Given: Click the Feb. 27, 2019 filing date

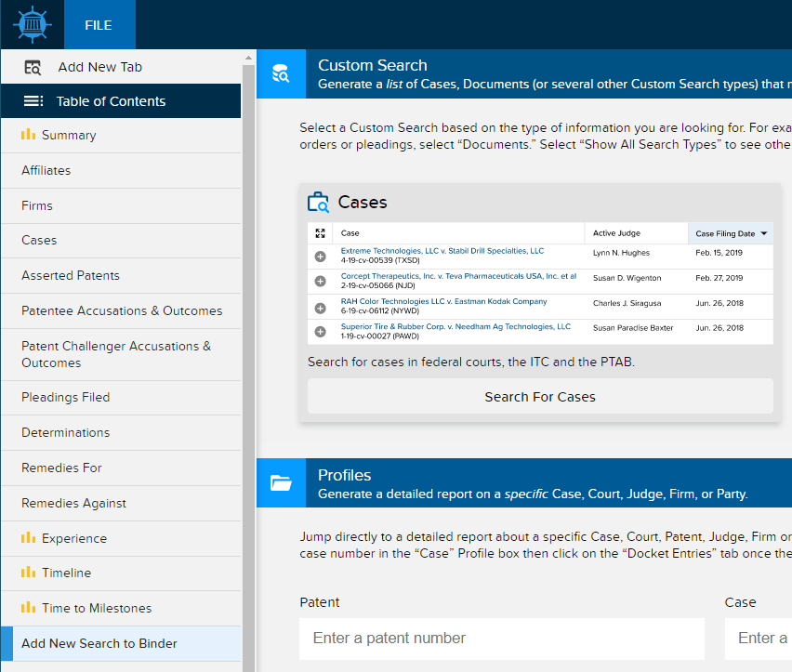Looking at the screenshot, I should (719, 278).
